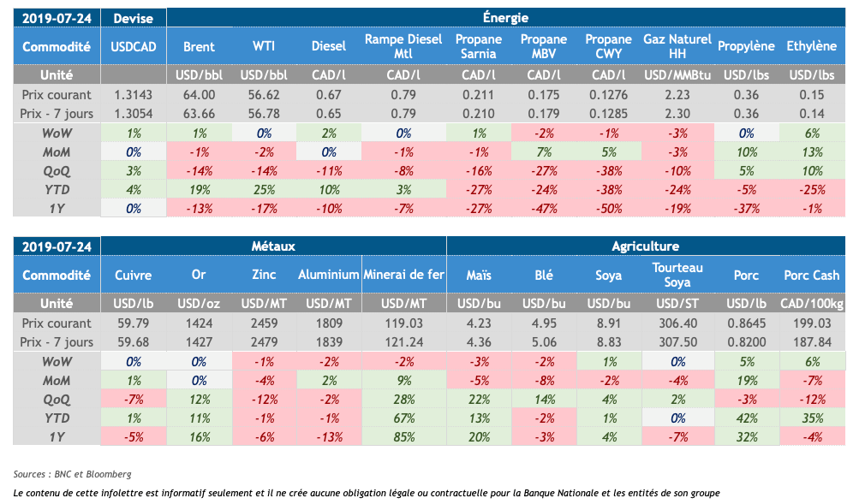Screen dimensions: 865x504
Task: Click the Tourteau Soya column header
Action: (x=676, y=276)
